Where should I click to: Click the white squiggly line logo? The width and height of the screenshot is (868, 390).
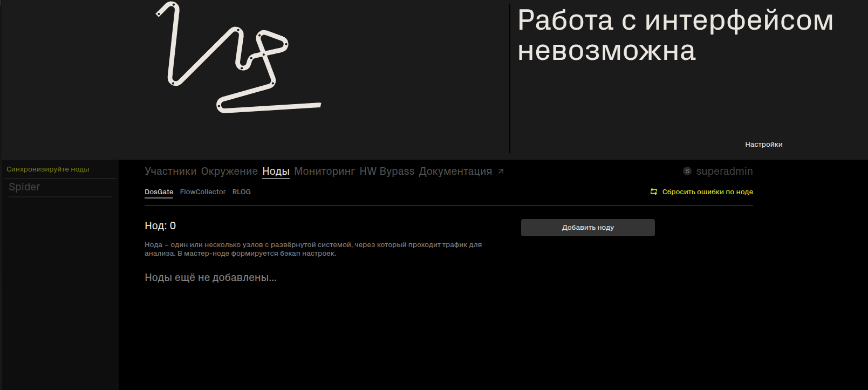coord(238,57)
